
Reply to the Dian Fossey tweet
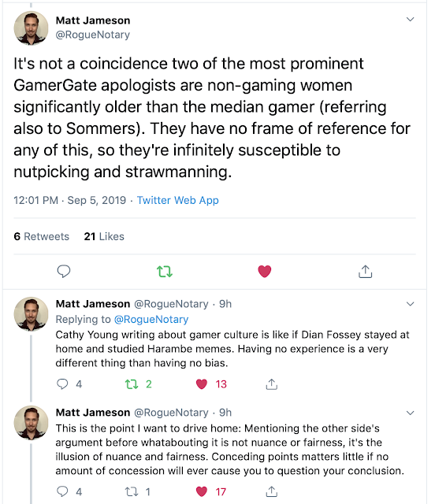[x=62, y=384]
